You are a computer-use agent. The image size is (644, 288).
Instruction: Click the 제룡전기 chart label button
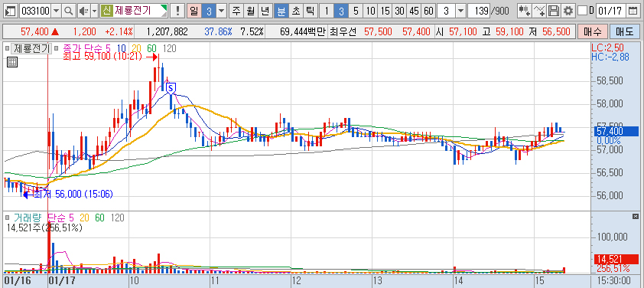[31, 48]
